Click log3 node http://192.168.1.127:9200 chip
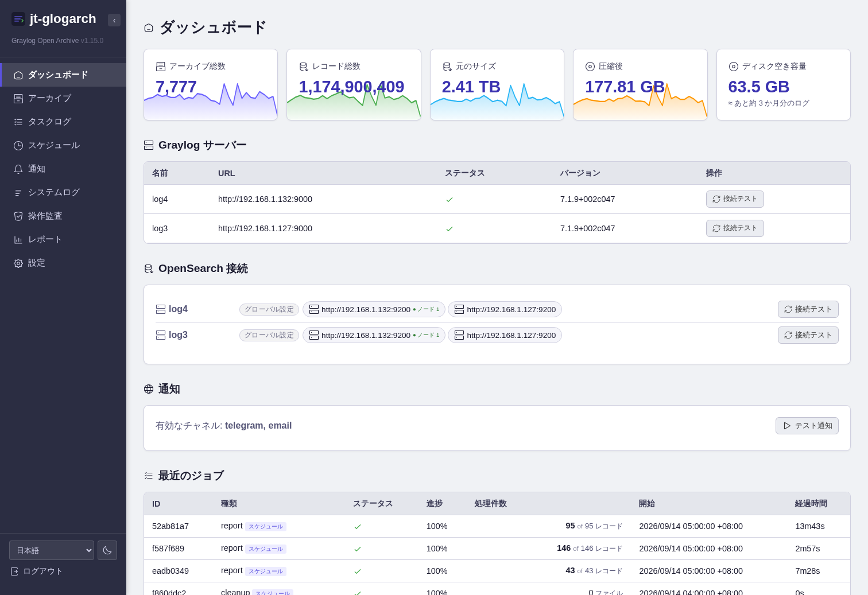868x595 pixels. [505, 335]
